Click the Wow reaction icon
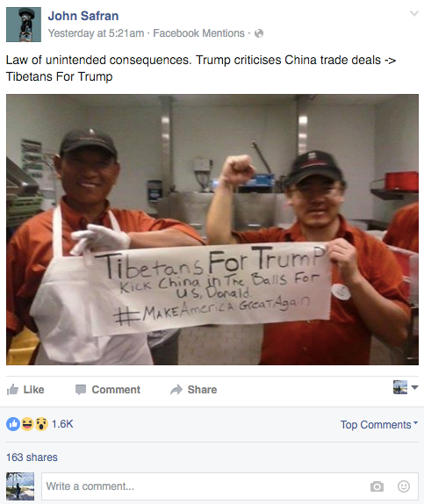 tap(41, 424)
